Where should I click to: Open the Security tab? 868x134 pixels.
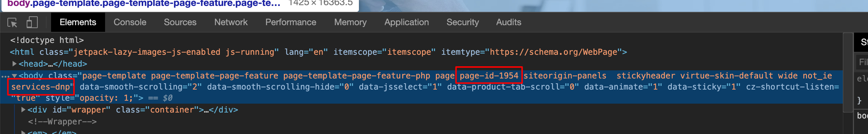pos(462,22)
